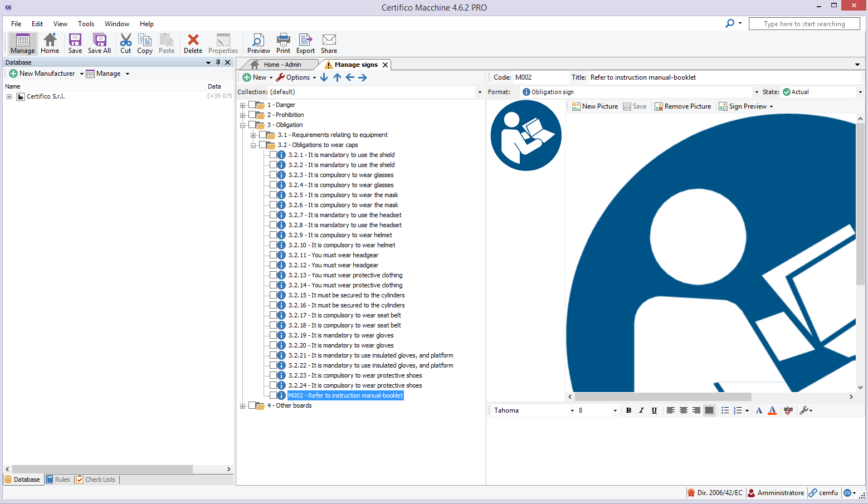Open the font name dropdown Tahoma

pos(572,411)
